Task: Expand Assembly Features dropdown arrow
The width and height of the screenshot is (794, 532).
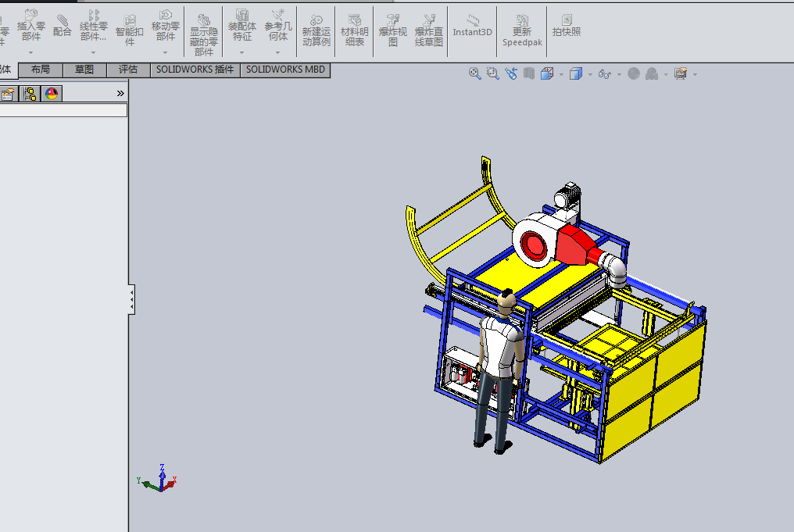Action: click(242, 52)
